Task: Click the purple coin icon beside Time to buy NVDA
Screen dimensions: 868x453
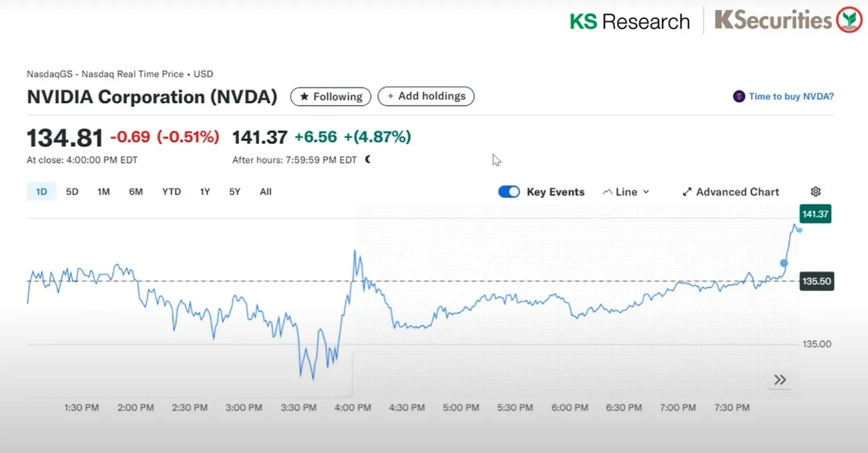Action: click(x=738, y=96)
